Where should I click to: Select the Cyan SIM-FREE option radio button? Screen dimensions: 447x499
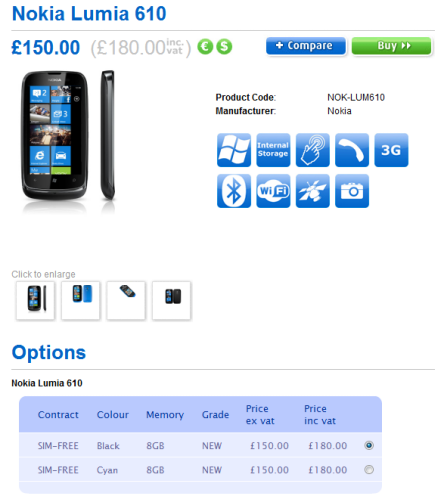click(x=369, y=470)
